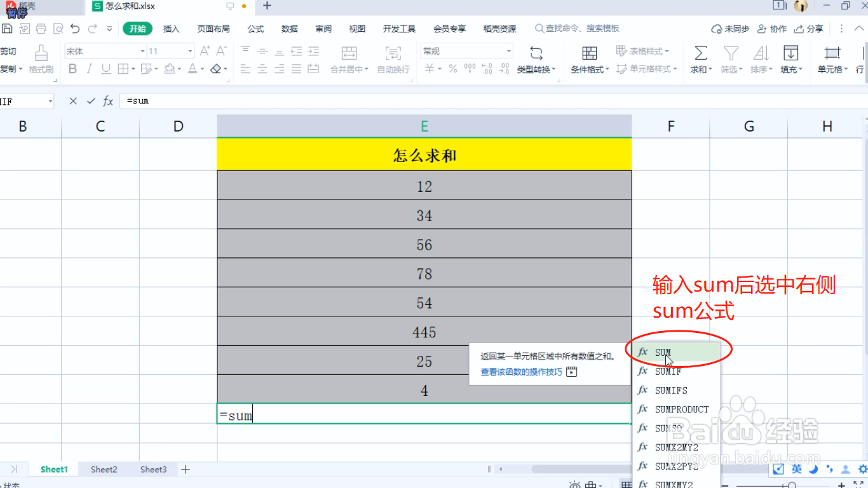Increase font size with A+ icon

(x=205, y=51)
